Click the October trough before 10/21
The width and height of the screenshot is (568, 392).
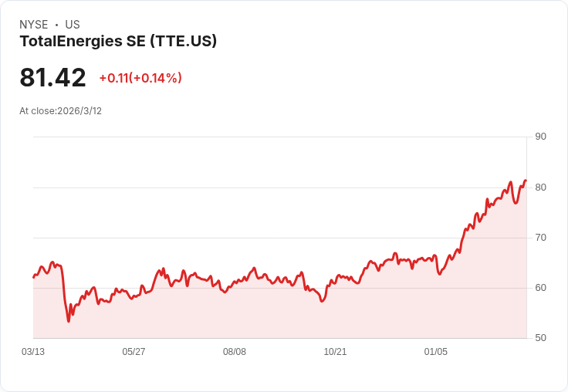(322, 301)
